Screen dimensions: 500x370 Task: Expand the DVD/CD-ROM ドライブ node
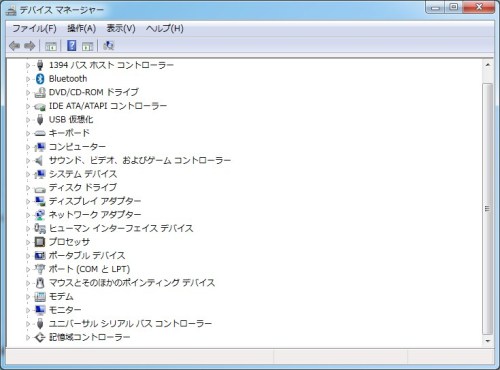[x=28, y=93]
